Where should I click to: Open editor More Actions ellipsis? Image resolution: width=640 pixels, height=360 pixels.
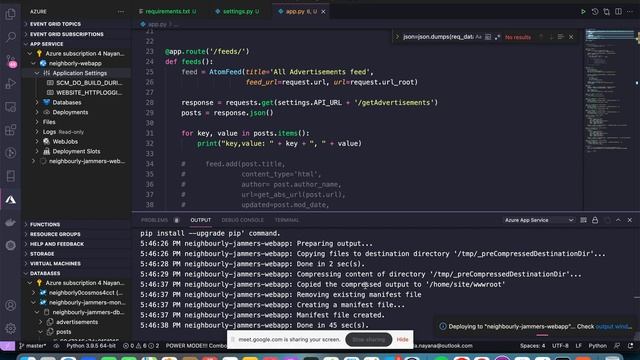630,12
